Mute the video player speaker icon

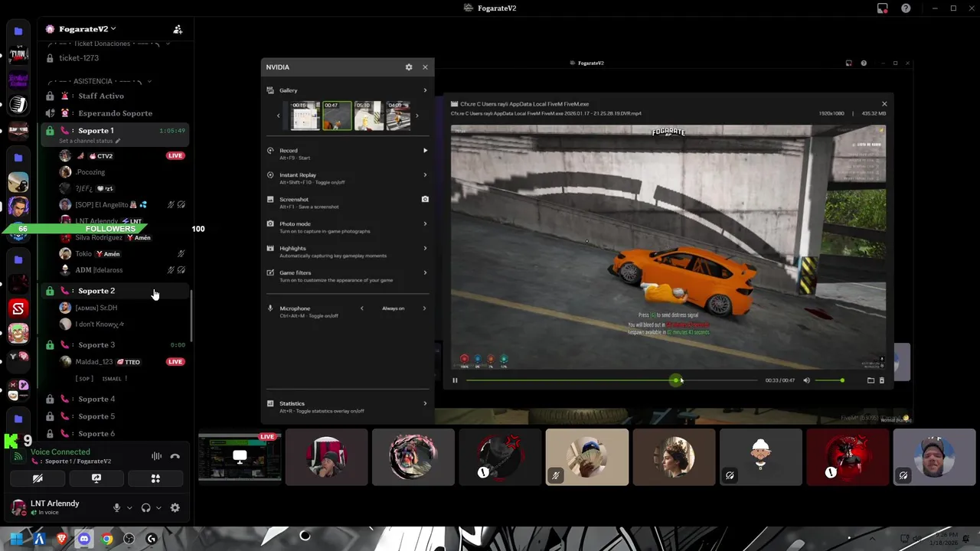tap(806, 380)
